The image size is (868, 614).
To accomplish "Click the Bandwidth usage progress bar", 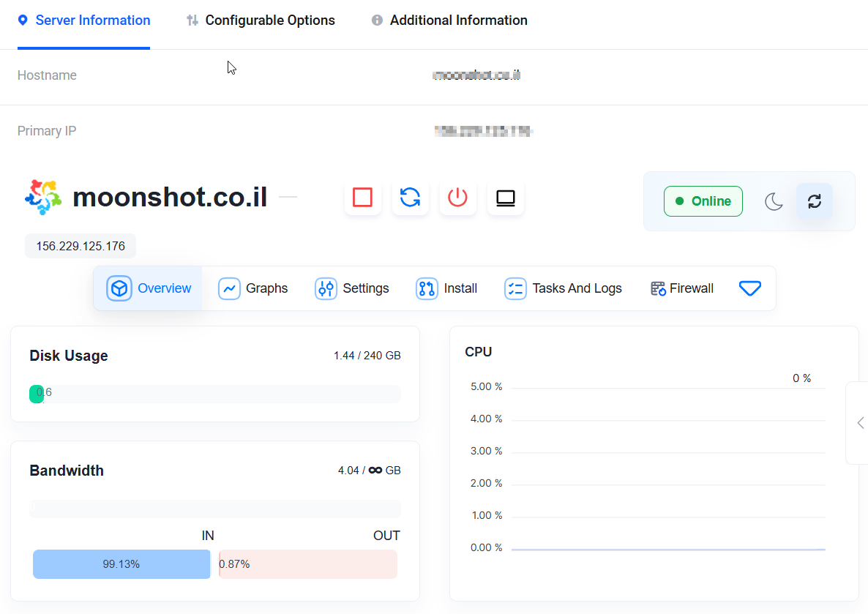I will coord(214,509).
